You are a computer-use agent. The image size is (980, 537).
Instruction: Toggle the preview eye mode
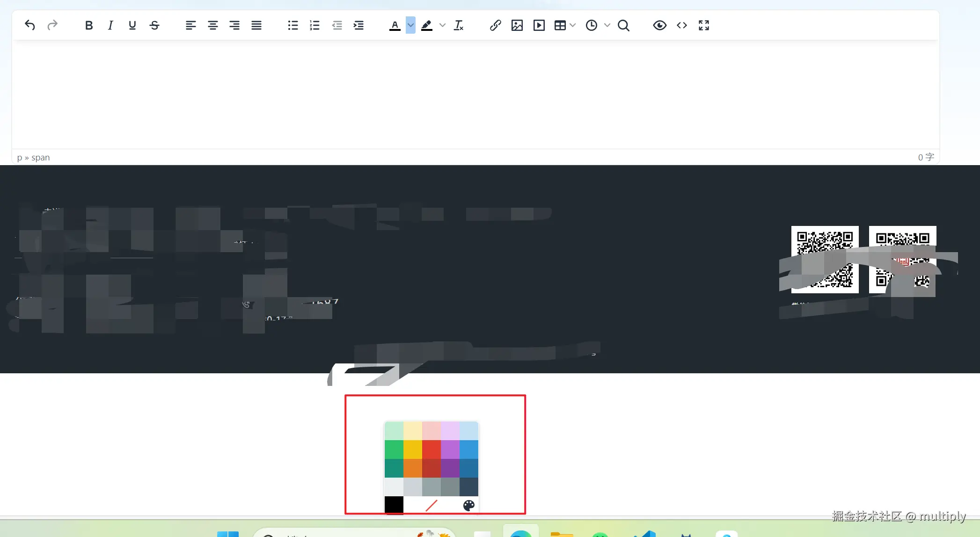coord(660,25)
